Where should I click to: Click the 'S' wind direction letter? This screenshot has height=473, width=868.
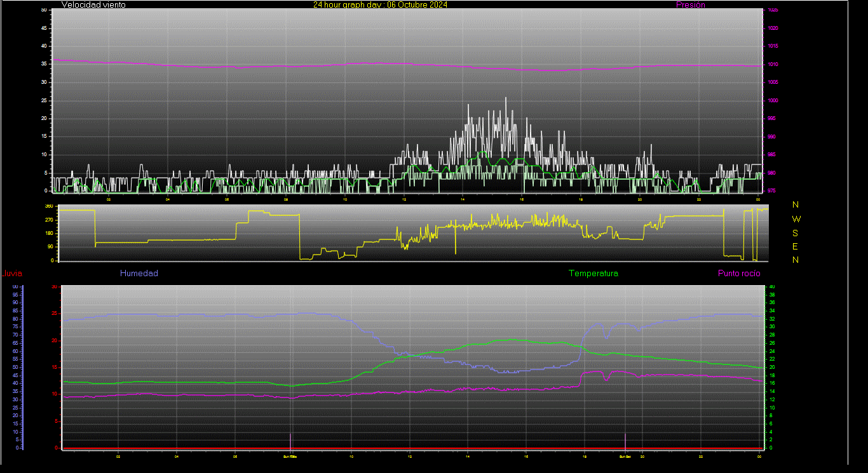796,233
